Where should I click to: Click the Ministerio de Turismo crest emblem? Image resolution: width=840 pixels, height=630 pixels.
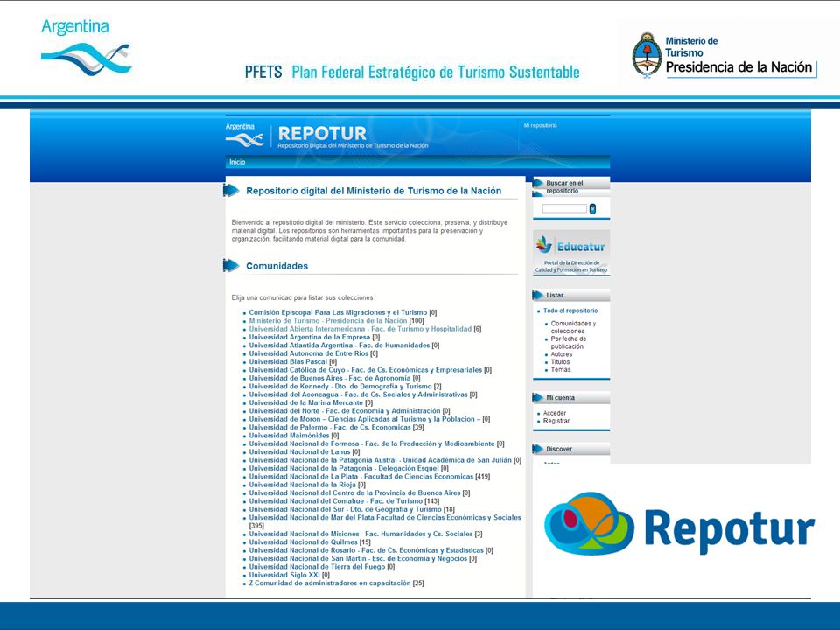click(647, 56)
